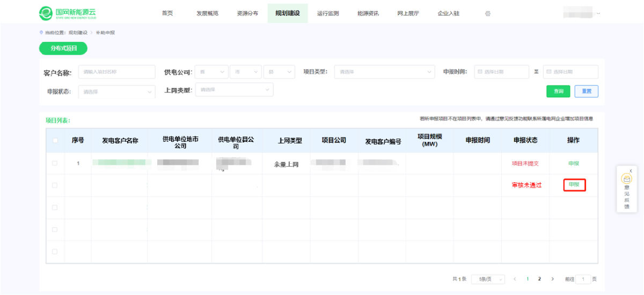
Task: Expand the 省 province dropdown
Action: click(211, 72)
